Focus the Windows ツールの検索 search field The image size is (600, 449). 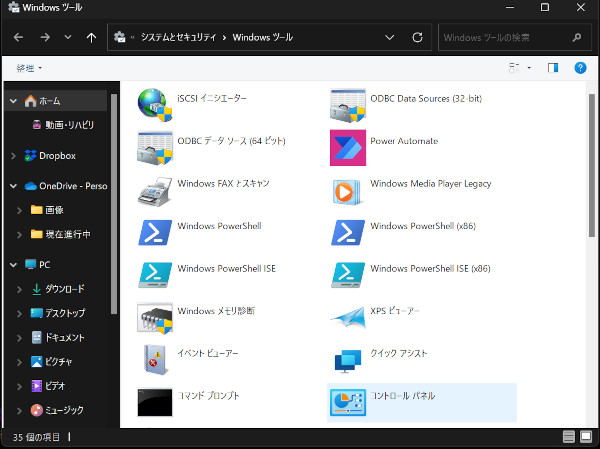coord(515,37)
